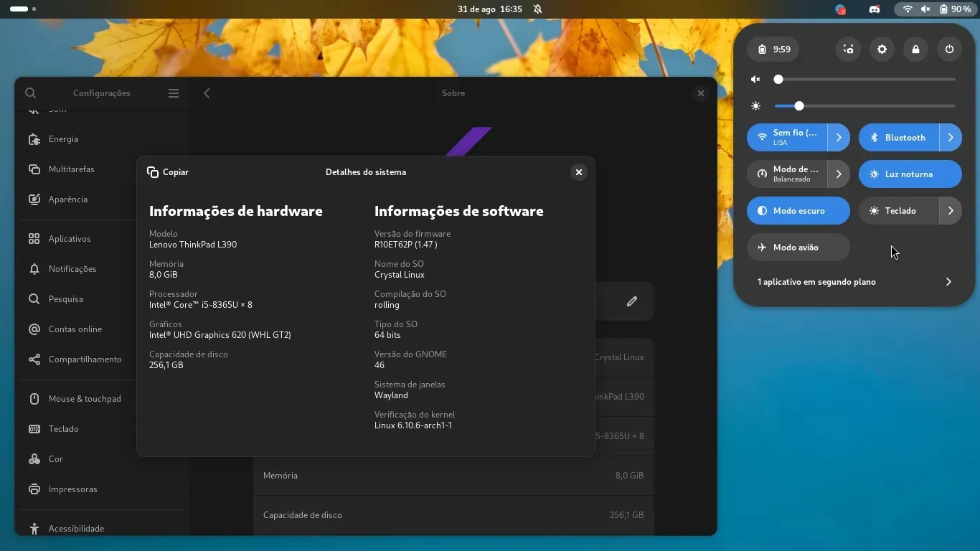Open settings via the gear icon

pos(882,50)
